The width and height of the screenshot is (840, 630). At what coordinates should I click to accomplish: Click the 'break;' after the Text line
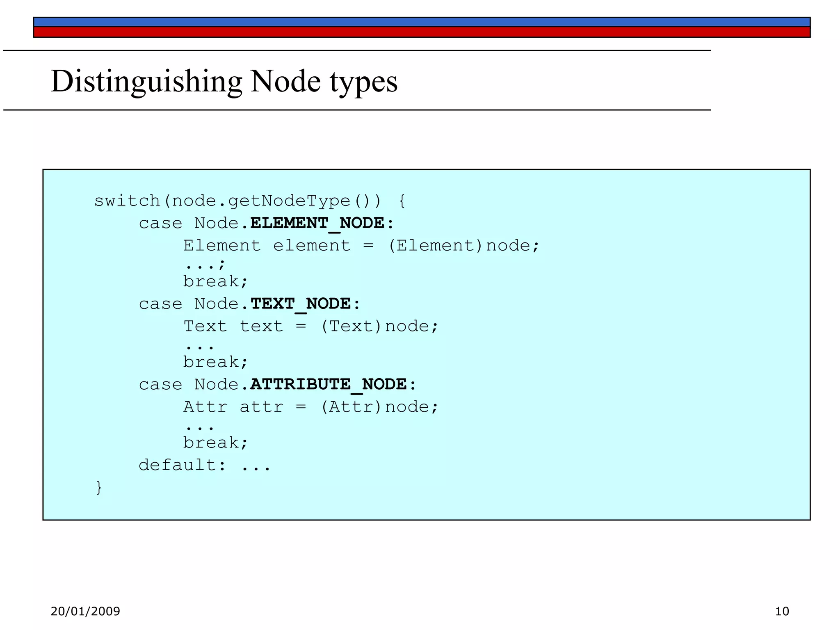coord(216,362)
